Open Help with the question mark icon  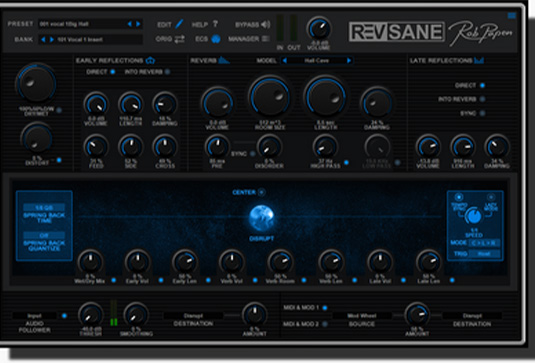(x=215, y=24)
